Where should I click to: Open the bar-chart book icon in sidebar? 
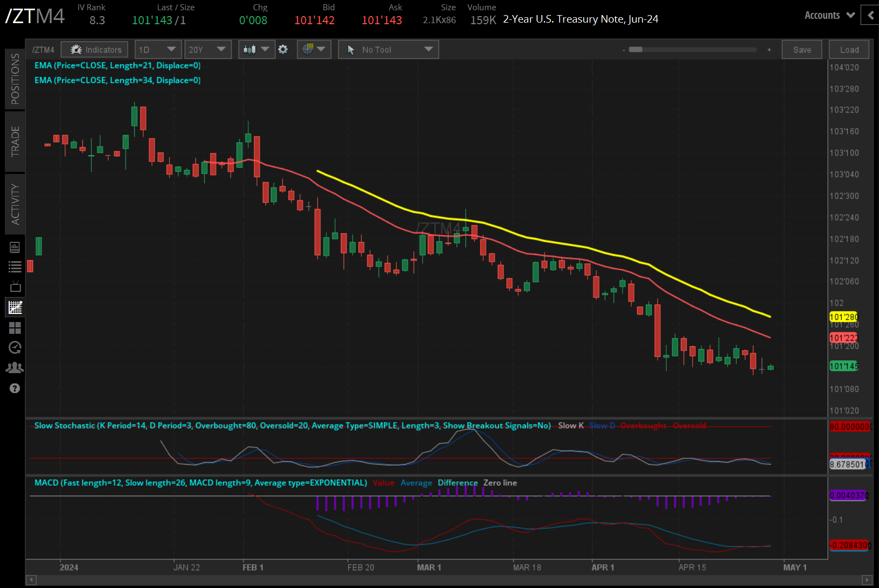pyautogui.click(x=15, y=247)
